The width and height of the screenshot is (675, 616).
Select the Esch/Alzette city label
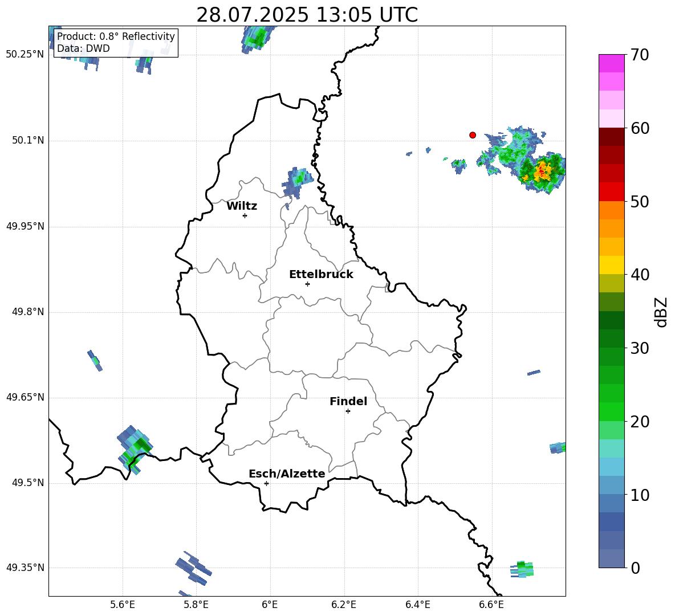(x=287, y=474)
